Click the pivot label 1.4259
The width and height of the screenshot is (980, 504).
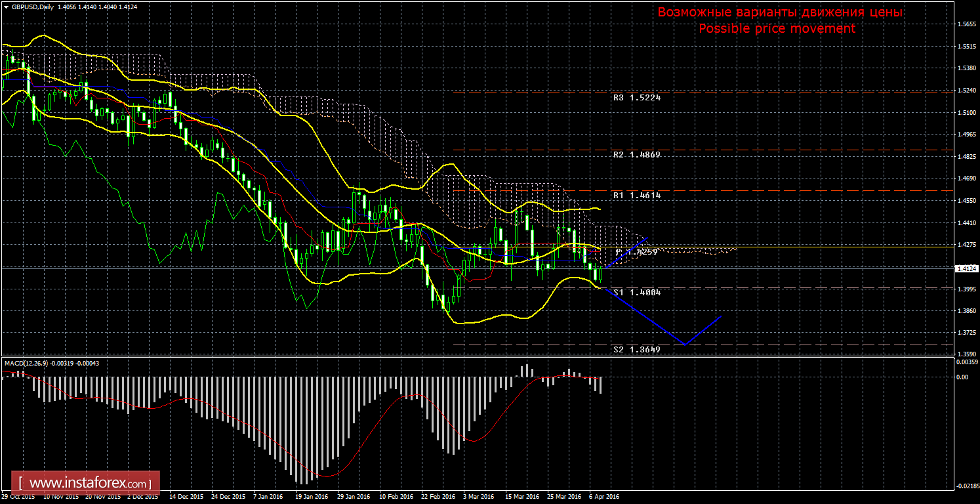tap(637, 251)
